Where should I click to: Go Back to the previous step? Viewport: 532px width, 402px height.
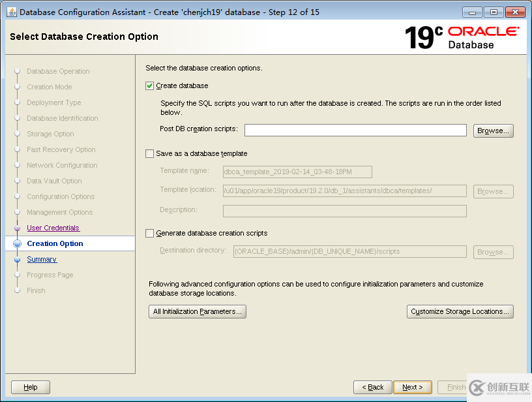pyautogui.click(x=372, y=387)
